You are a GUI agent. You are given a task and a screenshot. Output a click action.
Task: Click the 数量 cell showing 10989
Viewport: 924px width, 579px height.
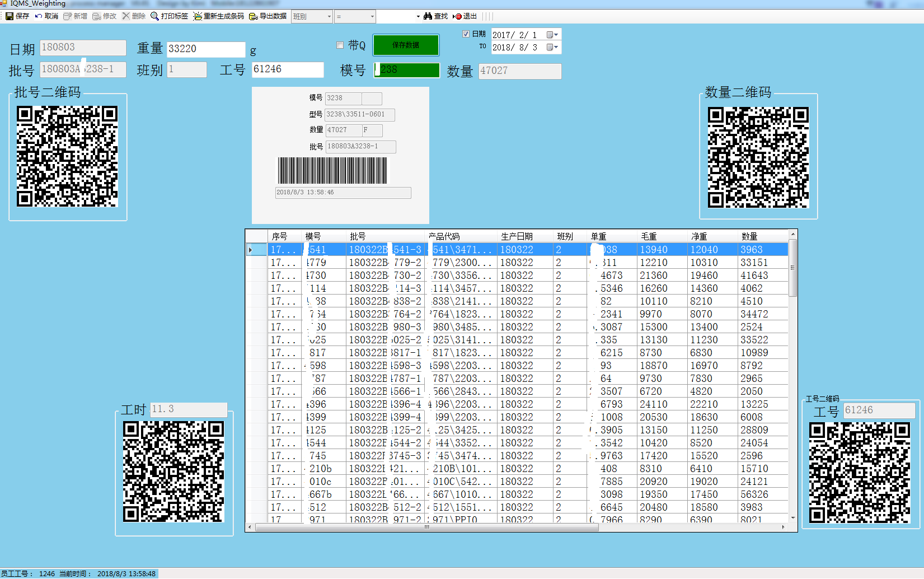coord(763,353)
